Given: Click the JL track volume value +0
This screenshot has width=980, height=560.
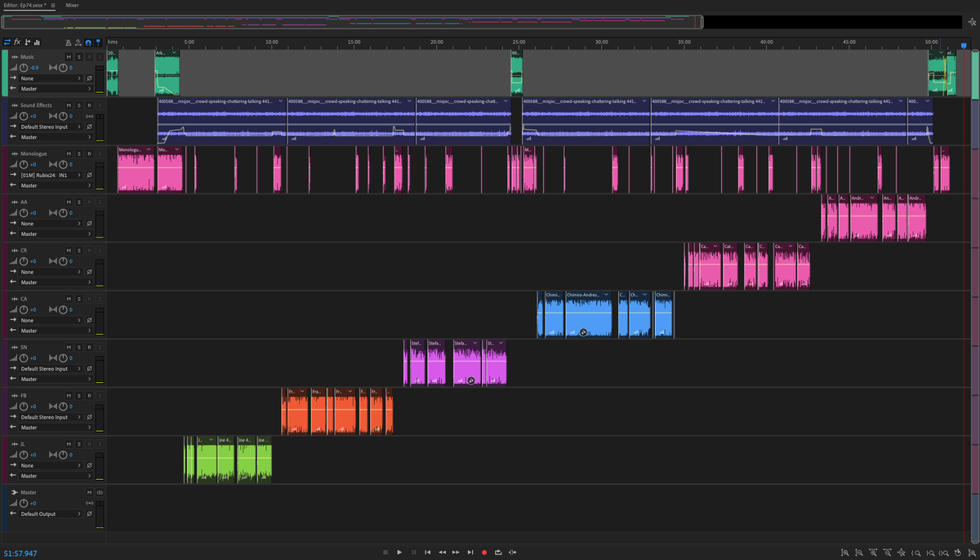Looking at the screenshot, I should click(x=33, y=454).
